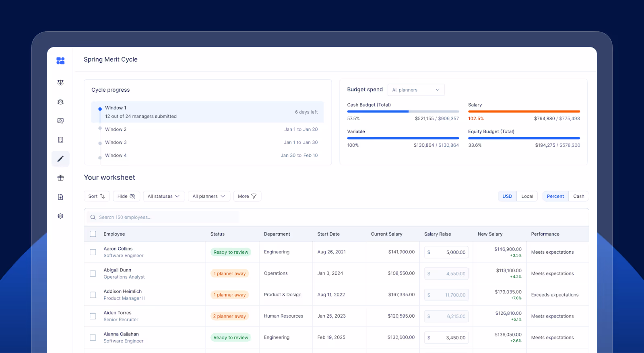Check the box for Alanna Callahan
Image resolution: width=644 pixels, height=353 pixels.
click(93, 337)
